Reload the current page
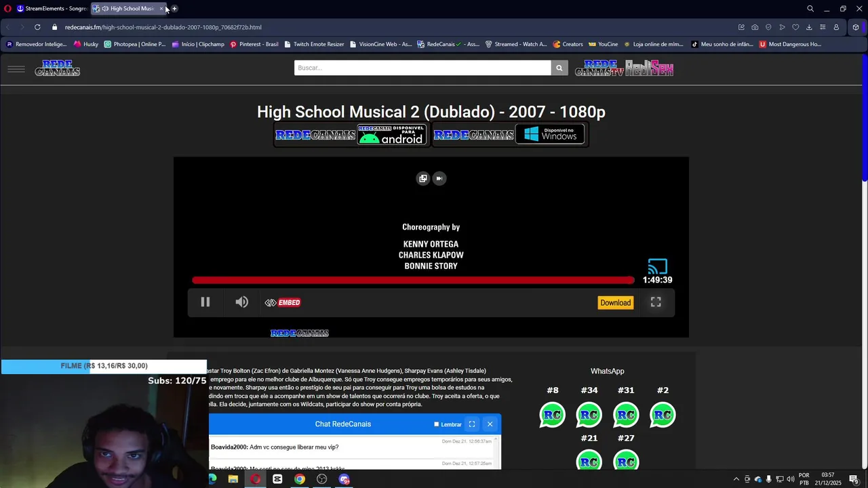Screen dimensions: 868x488 pos(37,27)
